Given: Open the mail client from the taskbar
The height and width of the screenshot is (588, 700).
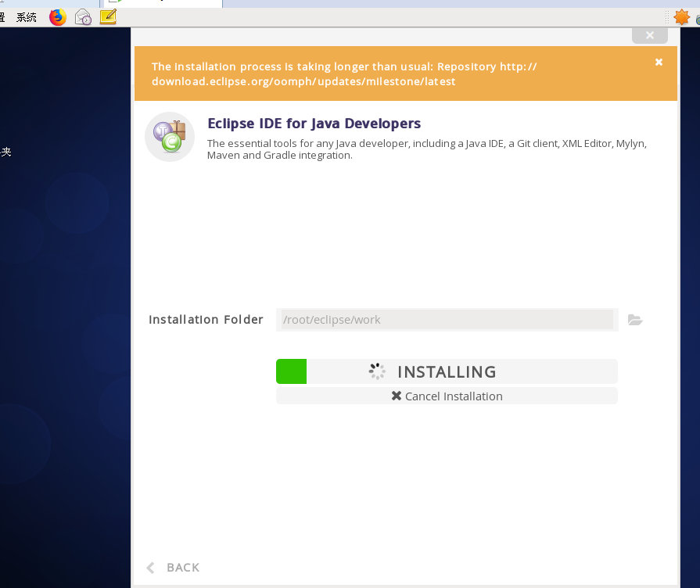Looking at the screenshot, I should click(82, 16).
